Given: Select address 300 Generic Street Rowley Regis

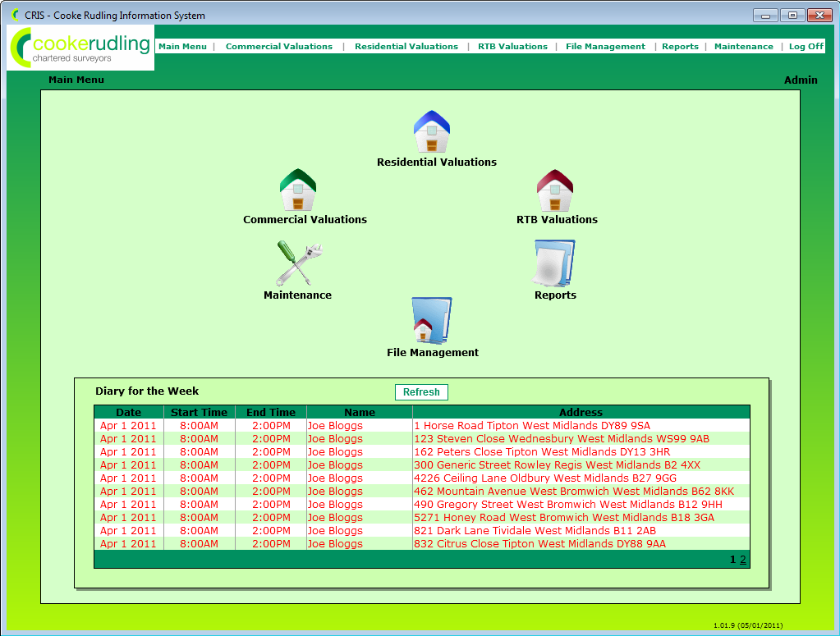Looking at the screenshot, I should [558, 464].
